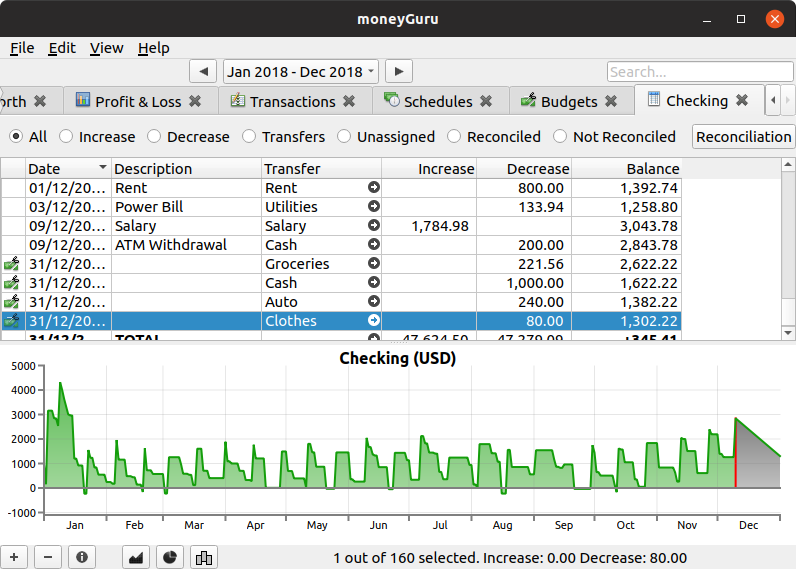Screen dimensions: 796x569
Task: Go to previous date range arrow
Action: click(x=203, y=72)
